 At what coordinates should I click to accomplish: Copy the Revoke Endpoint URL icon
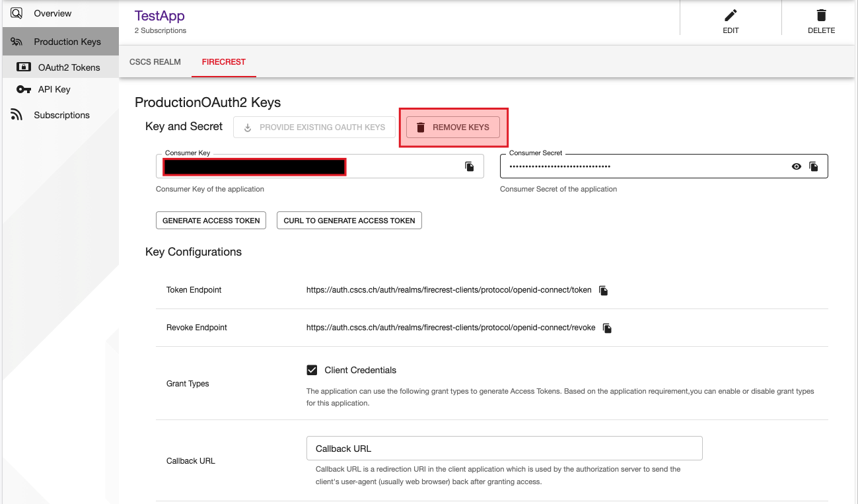point(607,327)
